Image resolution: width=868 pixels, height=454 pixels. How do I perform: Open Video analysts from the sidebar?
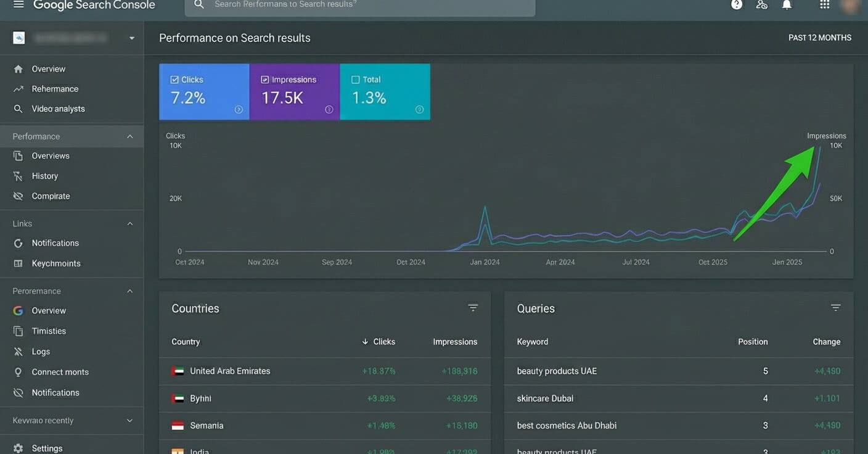[x=59, y=108]
